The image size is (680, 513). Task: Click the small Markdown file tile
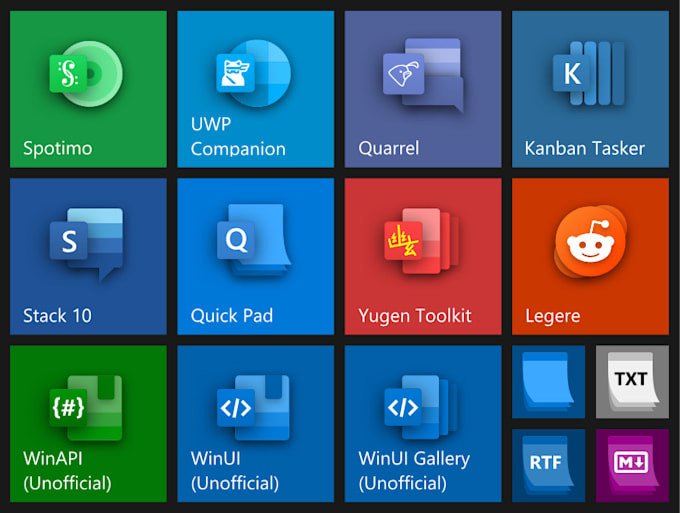(632, 466)
